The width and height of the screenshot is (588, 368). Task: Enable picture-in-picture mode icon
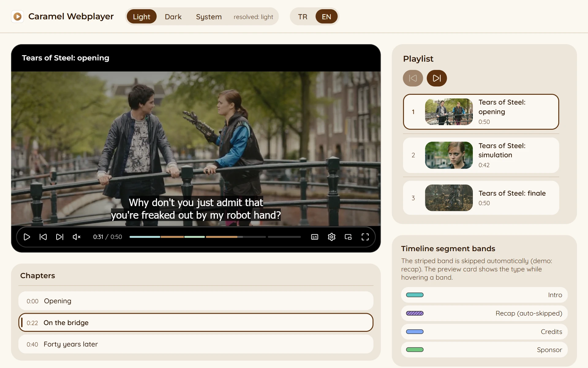[348, 237]
